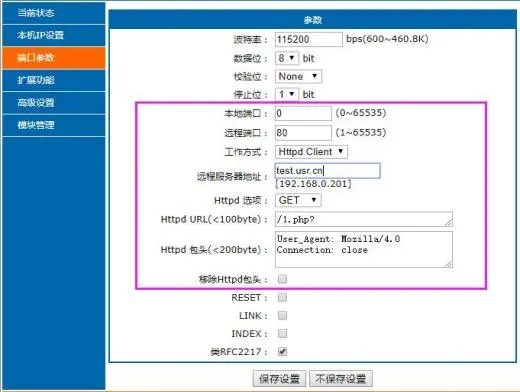Click the Httpd header text area
This screenshot has width=520, height=392.
pos(364,250)
